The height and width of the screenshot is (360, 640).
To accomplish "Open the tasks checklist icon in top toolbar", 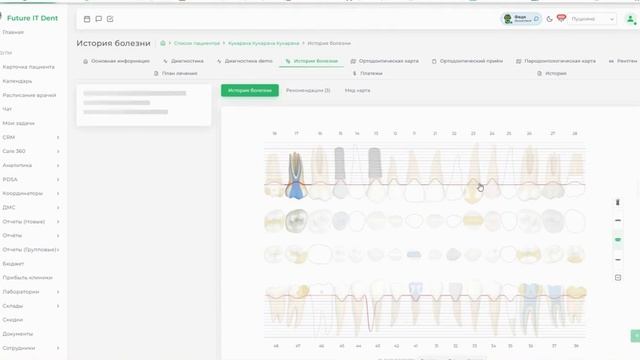I will tap(110, 19).
